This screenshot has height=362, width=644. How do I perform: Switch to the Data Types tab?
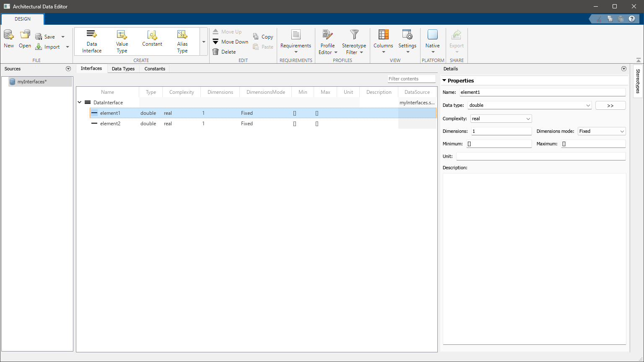coord(123,69)
